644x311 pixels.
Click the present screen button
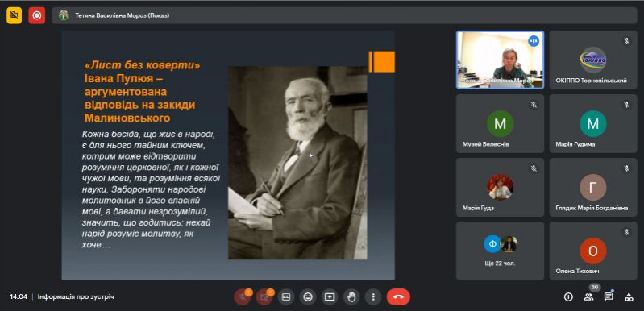pos(330,296)
